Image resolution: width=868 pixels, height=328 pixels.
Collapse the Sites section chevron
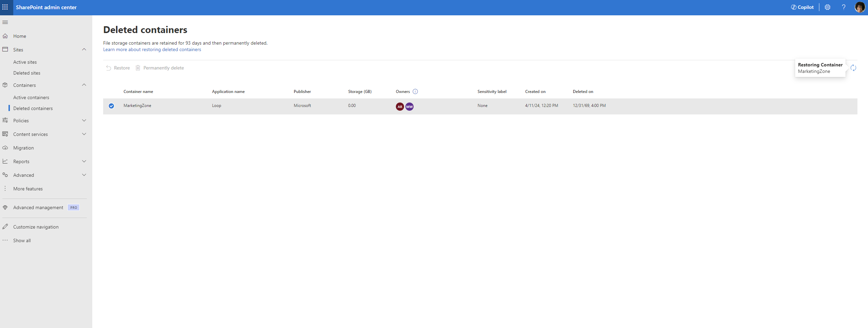point(84,49)
